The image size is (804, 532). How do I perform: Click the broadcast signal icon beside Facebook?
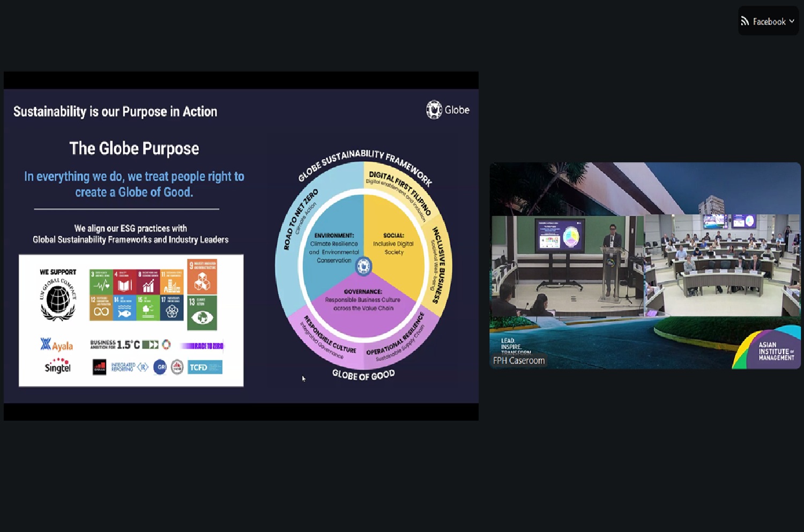745,21
